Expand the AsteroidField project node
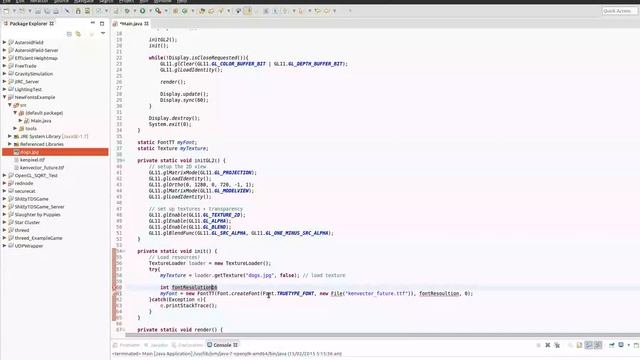 coord(4,42)
